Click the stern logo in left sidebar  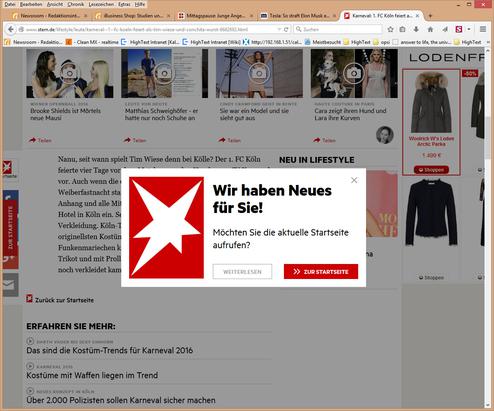pos(8,168)
